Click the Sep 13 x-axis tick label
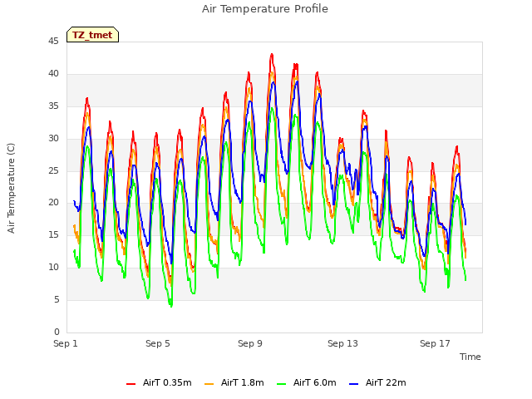Image resolution: width=532 pixels, height=399 pixels. [342, 343]
